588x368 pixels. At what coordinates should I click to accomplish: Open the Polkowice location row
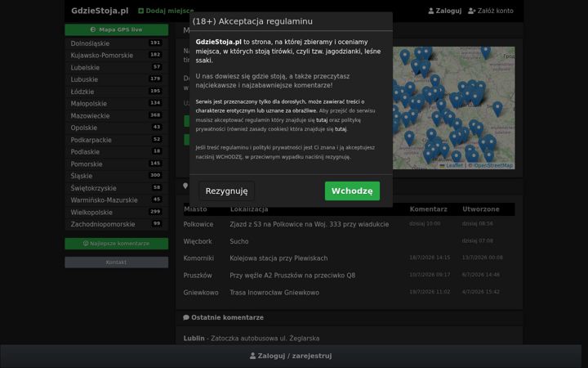pyautogui.click(x=349, y=224)
